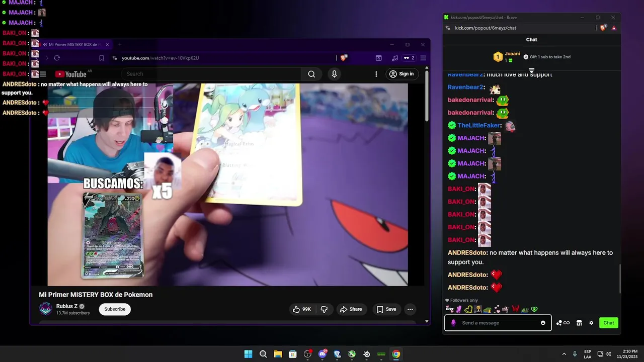Screen dimensions: 644x362
Task: Open ANDRESdoto's profile from support message
Action: 467,253
